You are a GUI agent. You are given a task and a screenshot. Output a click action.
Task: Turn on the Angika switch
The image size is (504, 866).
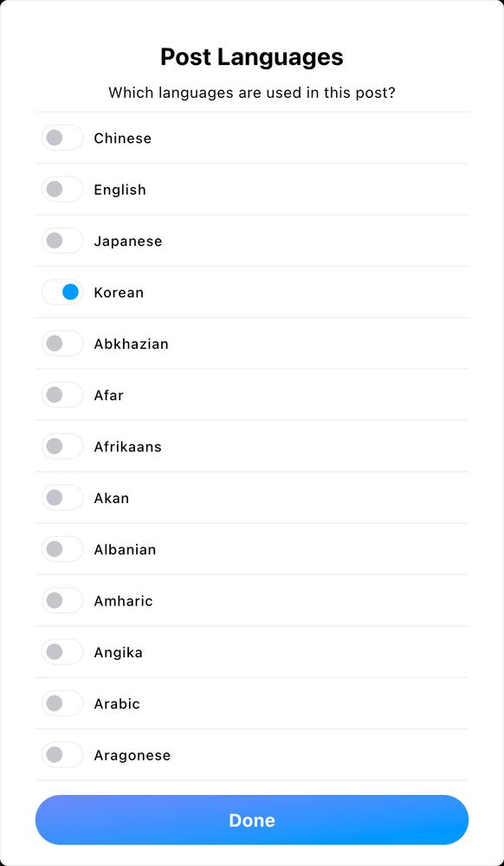point(61,651)
